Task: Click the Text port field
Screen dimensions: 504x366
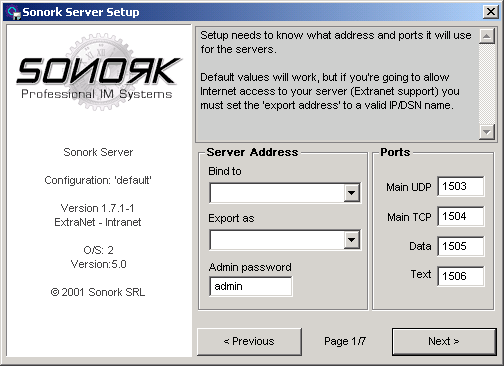Action: (x=461, y=276)
